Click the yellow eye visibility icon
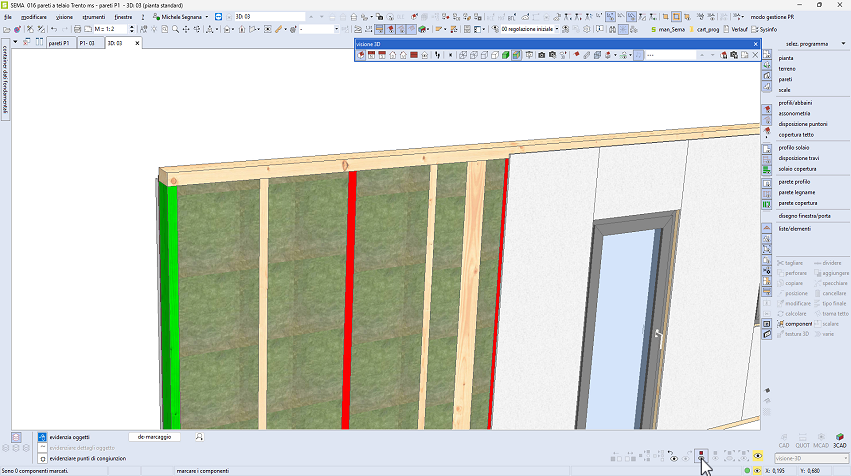 758,456
